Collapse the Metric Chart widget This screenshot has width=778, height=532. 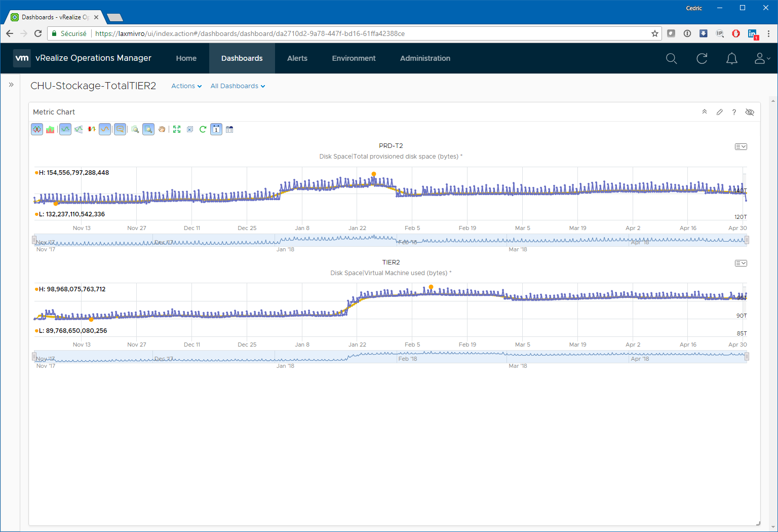(705, 112)
